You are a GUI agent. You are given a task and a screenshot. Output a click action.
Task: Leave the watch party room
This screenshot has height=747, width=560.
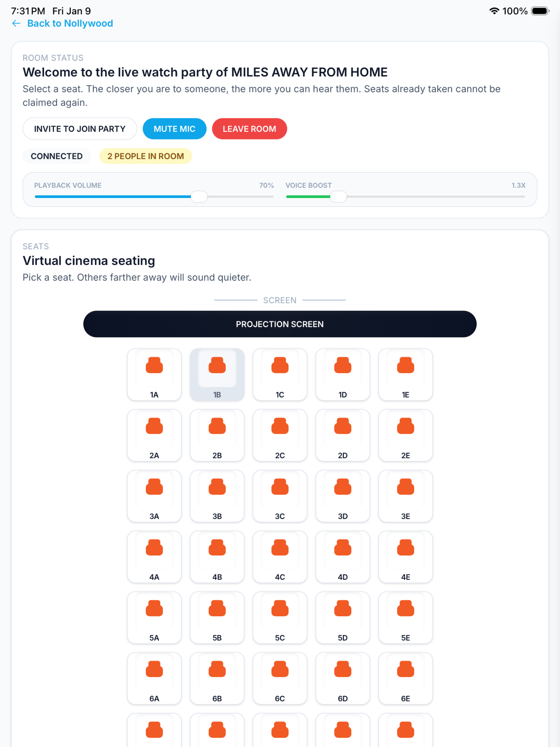tap(249, 129)
